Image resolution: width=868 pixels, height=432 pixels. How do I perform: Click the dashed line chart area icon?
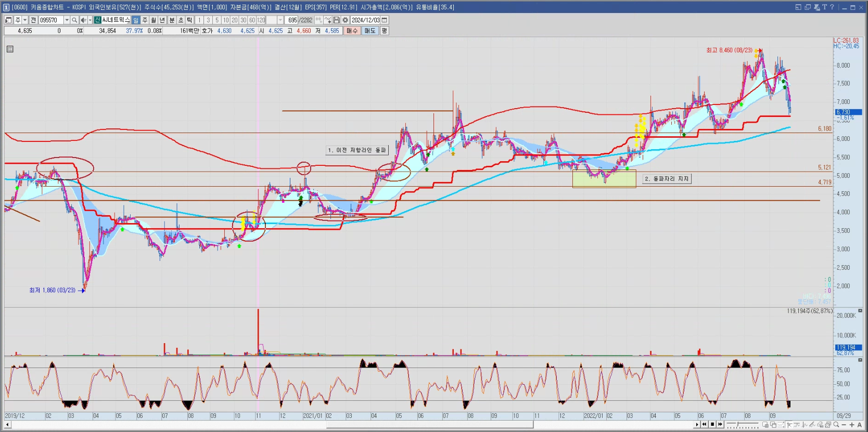coord(781,425)
